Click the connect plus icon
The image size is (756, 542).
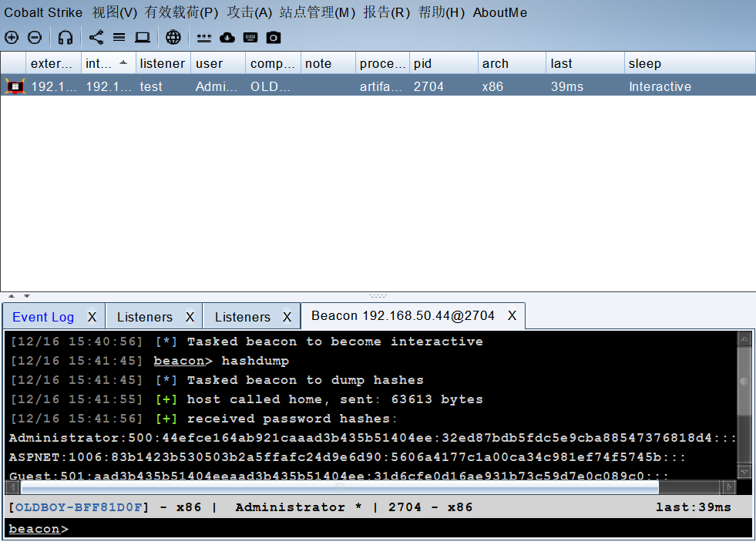[x=12, y=38]
